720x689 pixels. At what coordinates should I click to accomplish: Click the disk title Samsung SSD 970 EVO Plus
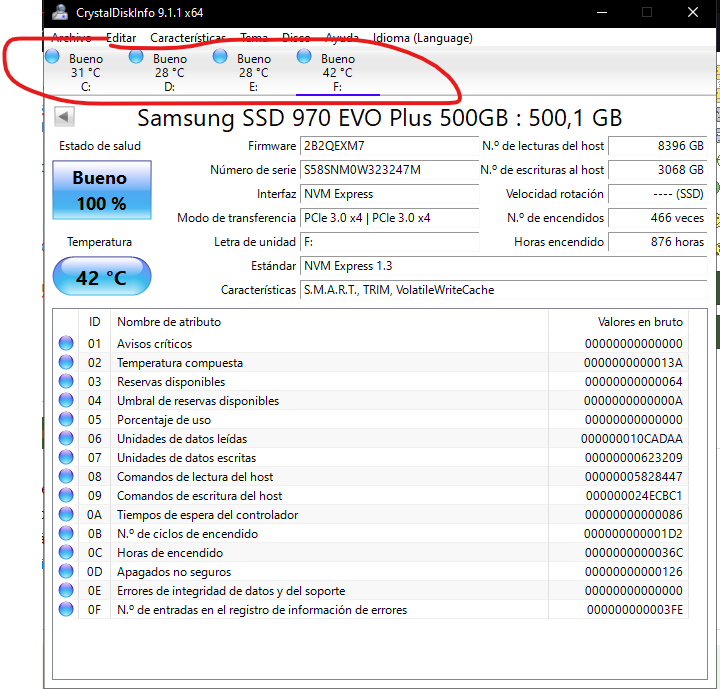(379, 118)
